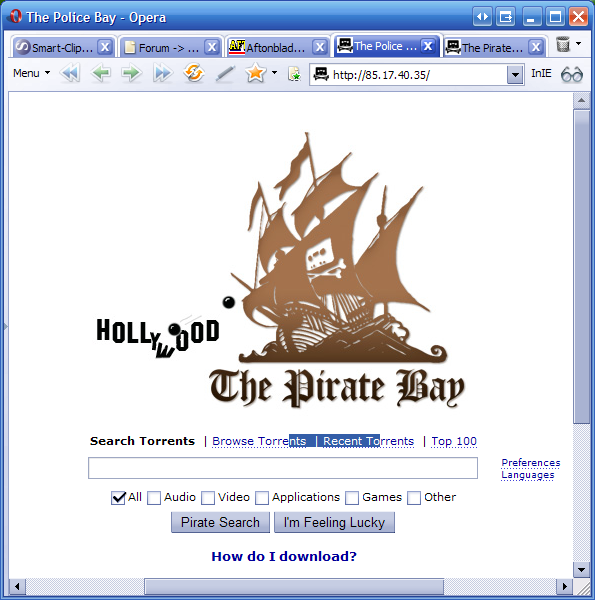Viewport: 595px width, 600px height.
Task: Click the vertical scrollbar thumb
Action: 581,267
